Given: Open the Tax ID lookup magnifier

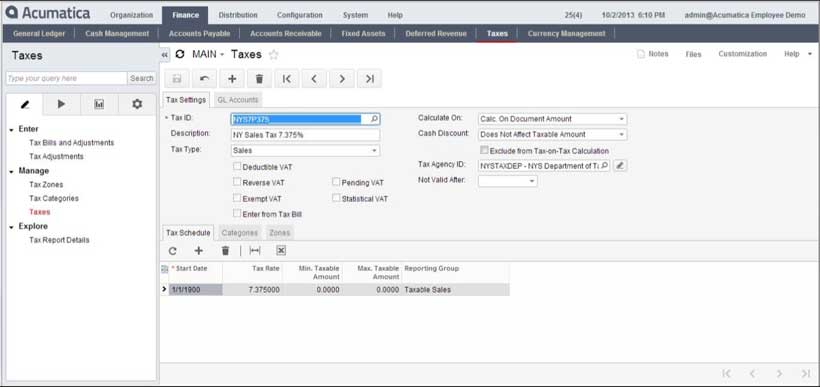Looking at the screenshot, I should (x=374, y=119).
